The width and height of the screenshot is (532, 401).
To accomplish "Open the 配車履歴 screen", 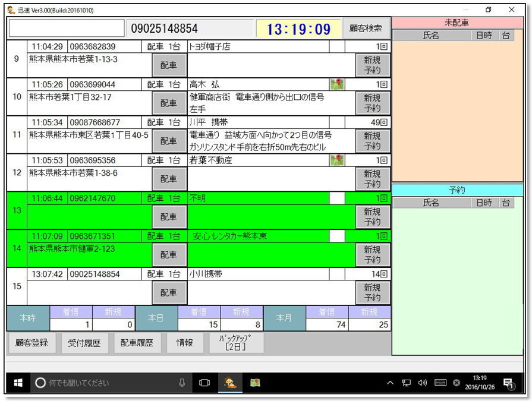I will pyautogui.click(x=137, y=343).
